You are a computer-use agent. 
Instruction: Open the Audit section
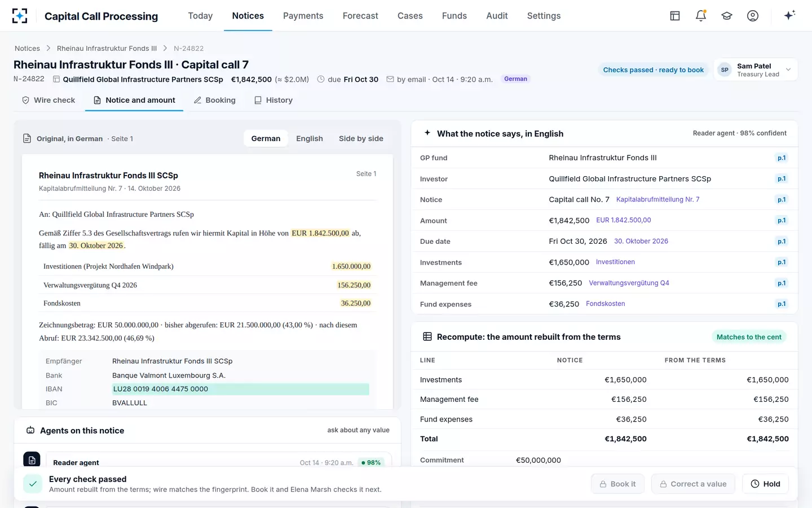click(497, 16)
